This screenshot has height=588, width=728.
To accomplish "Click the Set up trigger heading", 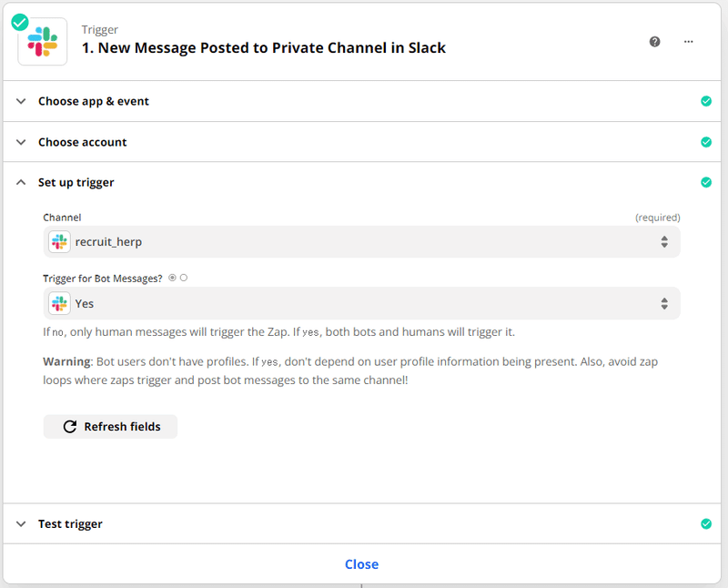I will (x=76, y=183).
